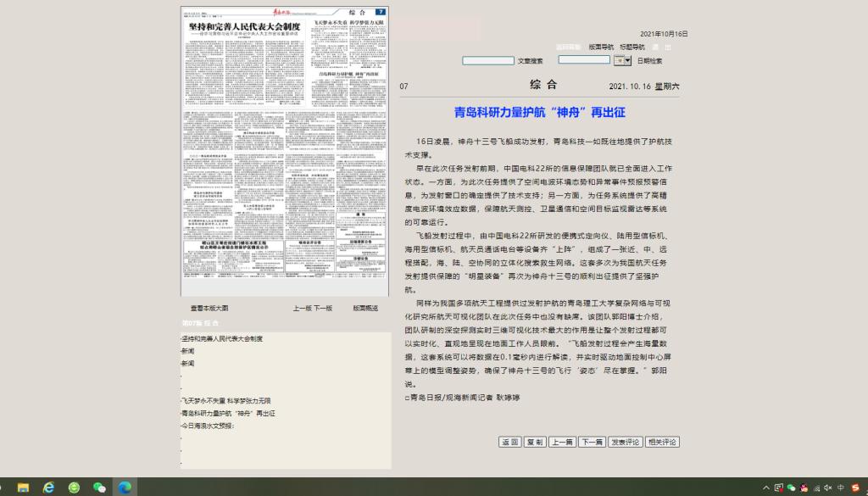
Task: Switch to Microsoft Edge in the taskbar
Action: 125,488
